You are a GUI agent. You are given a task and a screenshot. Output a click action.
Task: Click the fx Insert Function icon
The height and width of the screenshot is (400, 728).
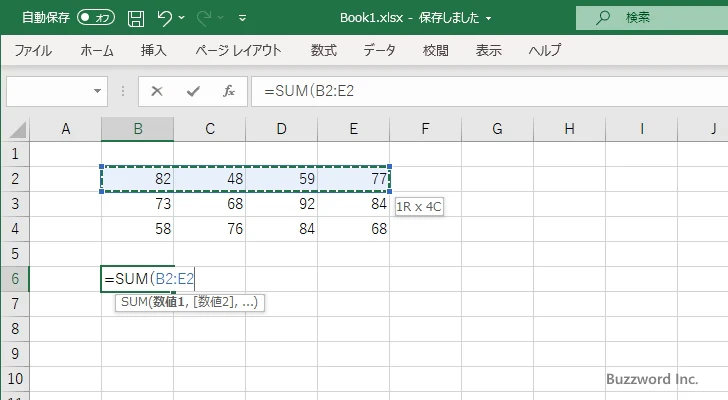click(229, 91)
